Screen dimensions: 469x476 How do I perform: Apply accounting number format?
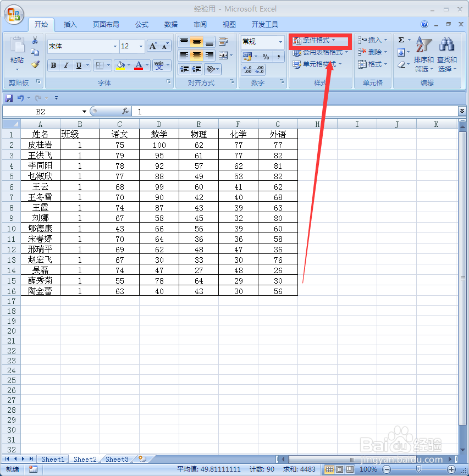247,57
